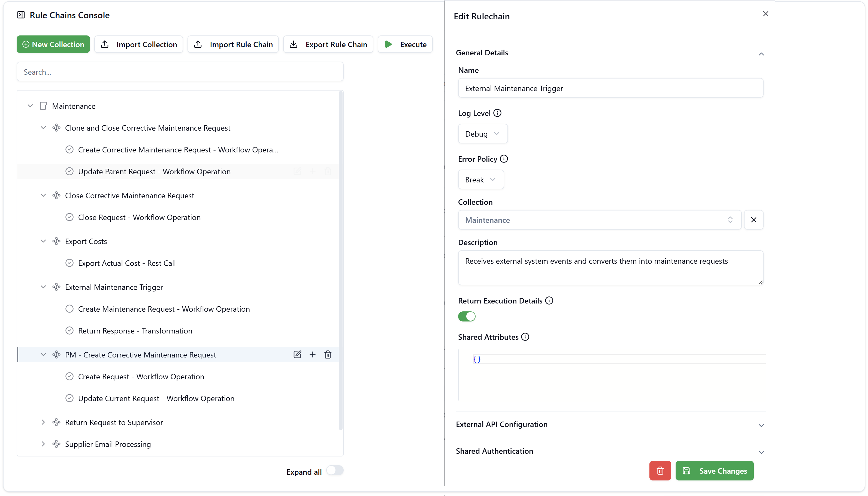Click the Shared Attributes JSON editor
868x496 pixels.
click(612, 375)
